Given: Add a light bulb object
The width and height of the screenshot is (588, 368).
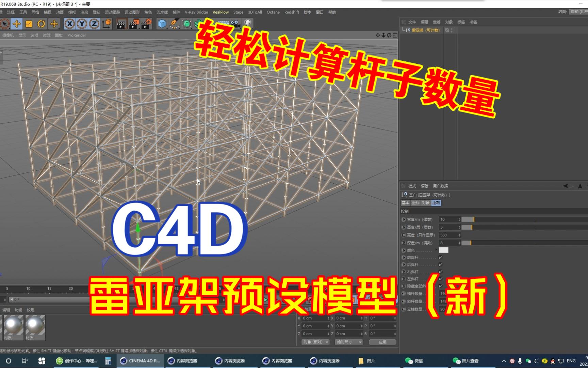Looking at the screenshot, I should 248,24.
